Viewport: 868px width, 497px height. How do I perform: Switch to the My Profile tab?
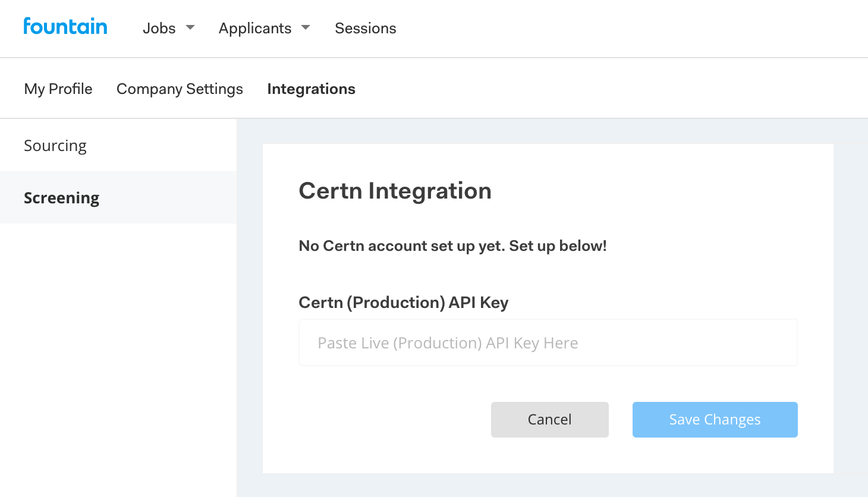pos(58,88)
